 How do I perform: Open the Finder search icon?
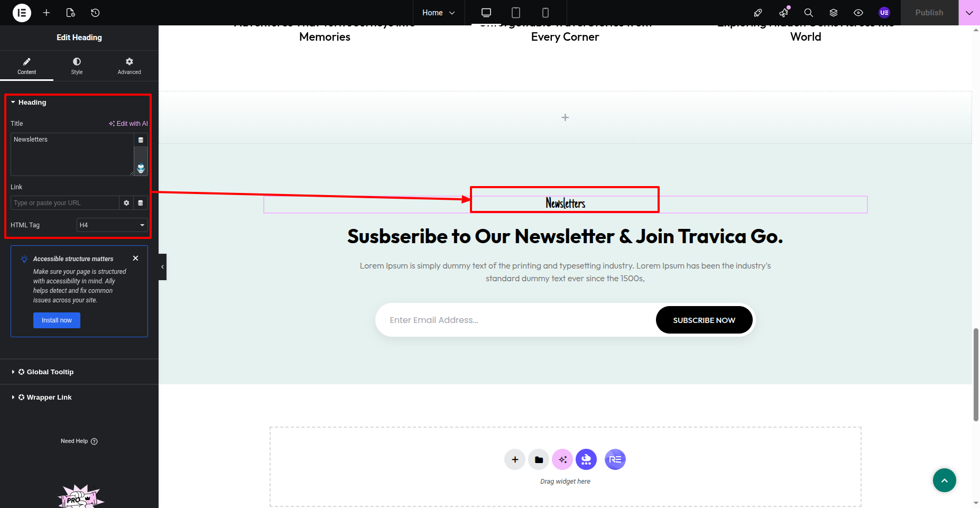pos(808,13)
